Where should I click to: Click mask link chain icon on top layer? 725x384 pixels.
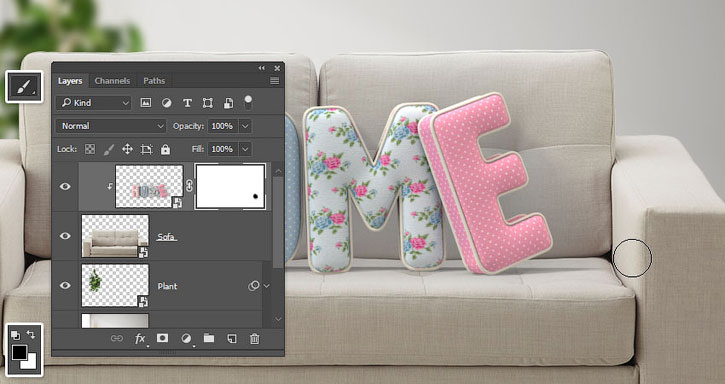[189, 186]
